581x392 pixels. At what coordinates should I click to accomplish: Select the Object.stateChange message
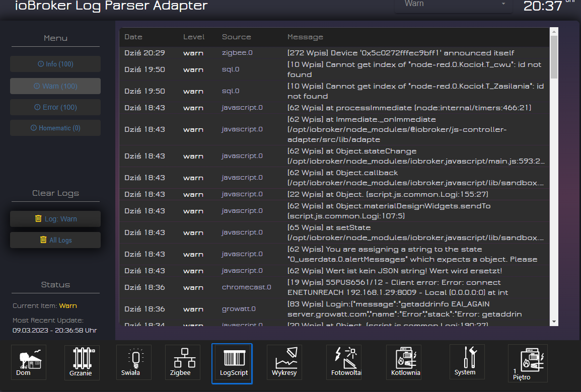click(x=416, y=156)
